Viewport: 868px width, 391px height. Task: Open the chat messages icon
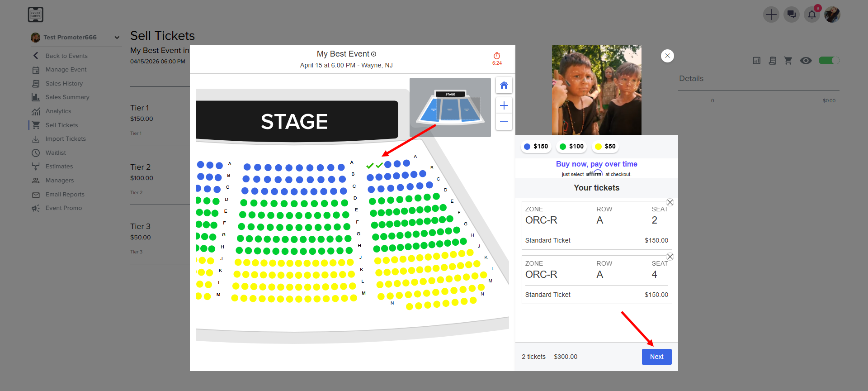tap(792, 14)
